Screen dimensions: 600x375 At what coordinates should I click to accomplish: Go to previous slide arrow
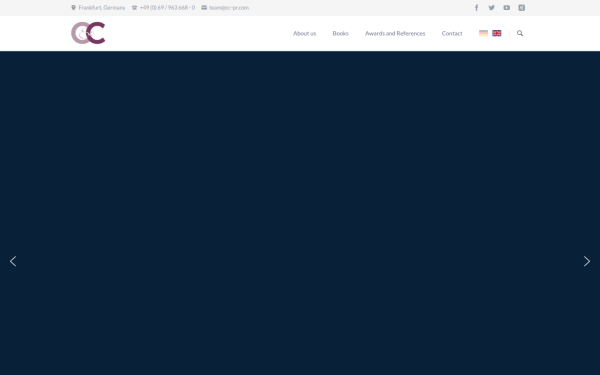point(13,261)
